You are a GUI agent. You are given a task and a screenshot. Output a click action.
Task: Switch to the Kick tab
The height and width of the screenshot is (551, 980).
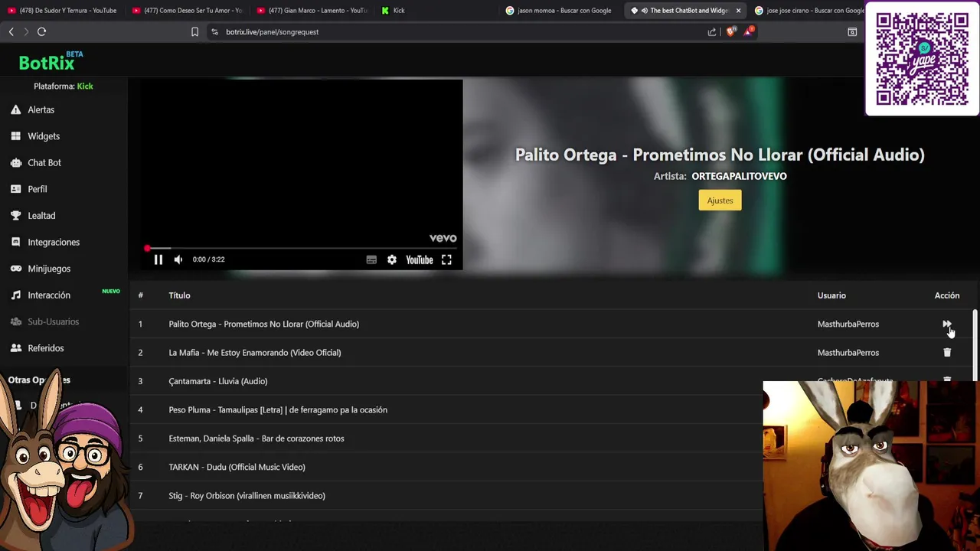pyautogui.click(x=436, y=10)
